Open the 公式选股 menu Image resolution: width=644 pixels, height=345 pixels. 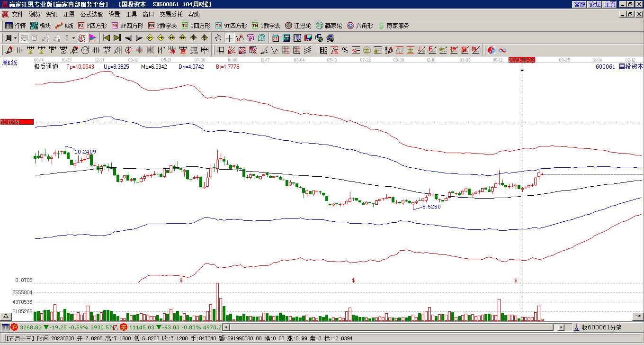pos(91,14)
